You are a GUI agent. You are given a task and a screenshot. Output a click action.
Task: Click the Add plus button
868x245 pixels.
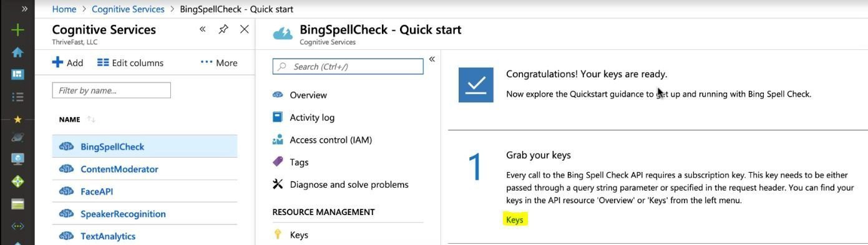tap(67, 62)
